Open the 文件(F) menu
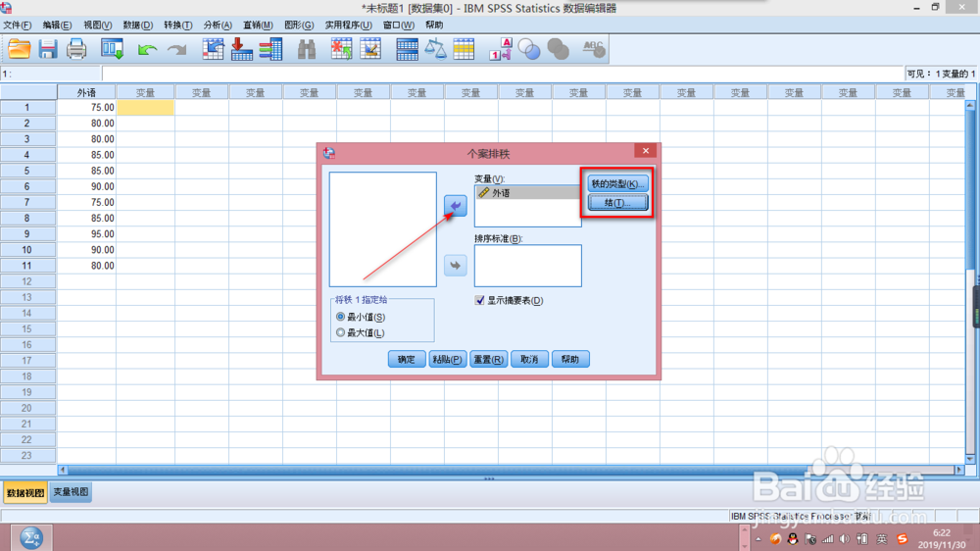This screenshot has height=551, width=980. [x=17, y=25]
